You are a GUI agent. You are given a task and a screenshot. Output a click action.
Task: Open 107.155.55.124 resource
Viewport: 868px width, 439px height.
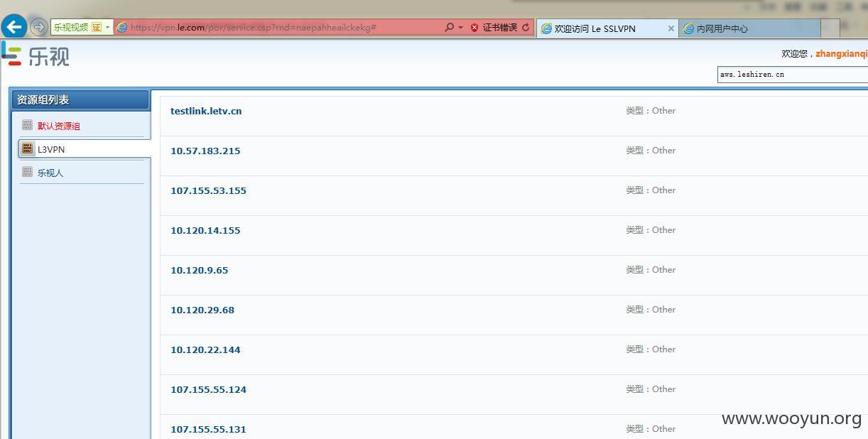point(208,389)
